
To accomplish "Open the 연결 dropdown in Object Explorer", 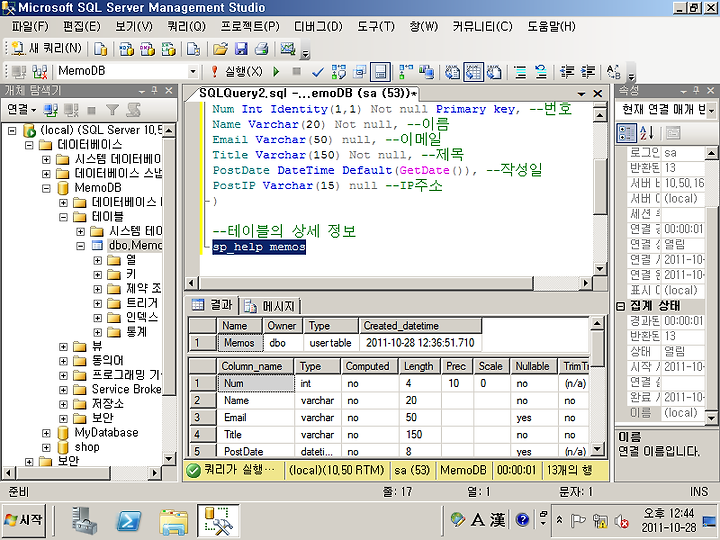I will pos(21,109).
